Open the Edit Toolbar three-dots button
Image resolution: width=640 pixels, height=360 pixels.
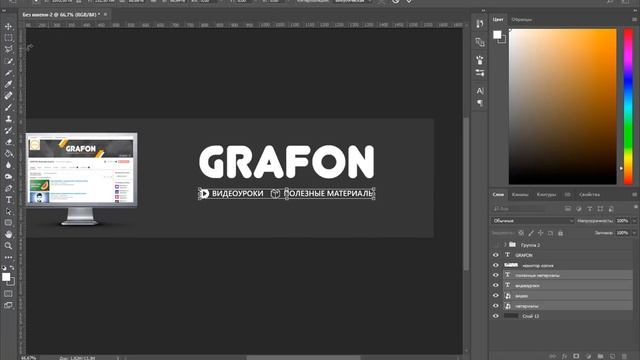[x=8, y=257]
